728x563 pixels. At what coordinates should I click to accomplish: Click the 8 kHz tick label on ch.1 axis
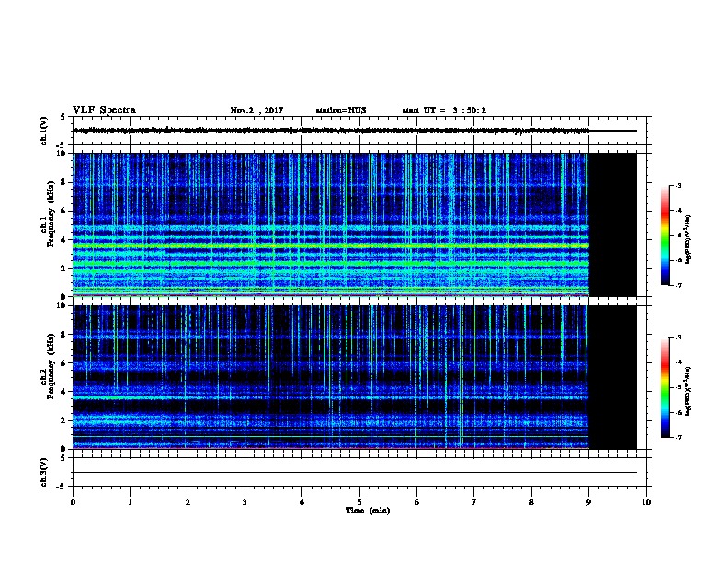coord(63,182)
